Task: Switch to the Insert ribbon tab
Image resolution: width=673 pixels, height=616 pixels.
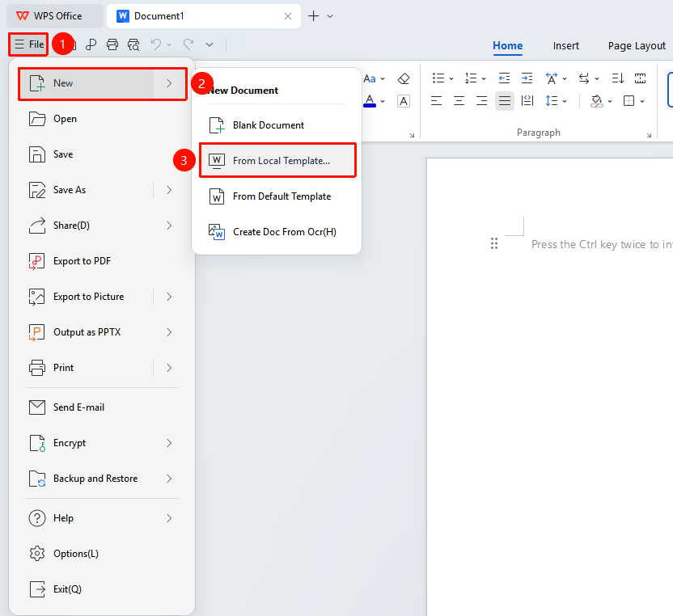Action: pos(565,46)
